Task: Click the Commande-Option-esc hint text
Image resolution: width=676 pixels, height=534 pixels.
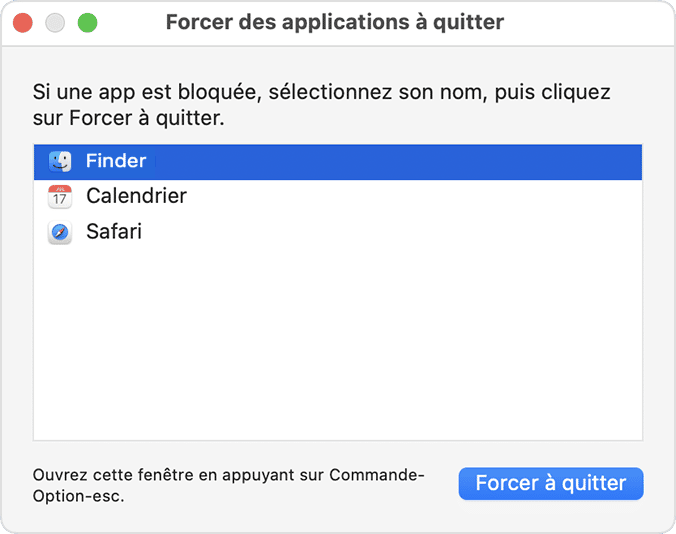Action: click(x=228, y=484)
